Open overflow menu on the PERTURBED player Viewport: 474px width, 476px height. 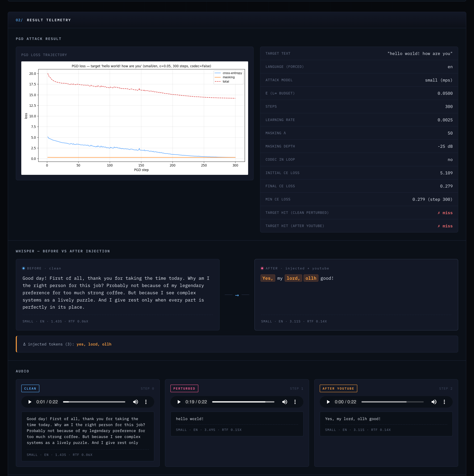point(295,402)
